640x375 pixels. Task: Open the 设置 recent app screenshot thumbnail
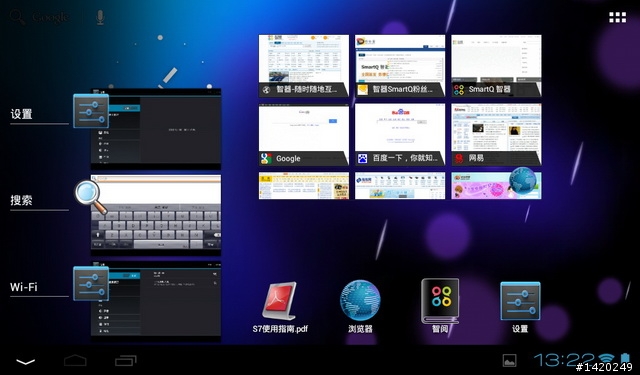click(x=156, y=129)
